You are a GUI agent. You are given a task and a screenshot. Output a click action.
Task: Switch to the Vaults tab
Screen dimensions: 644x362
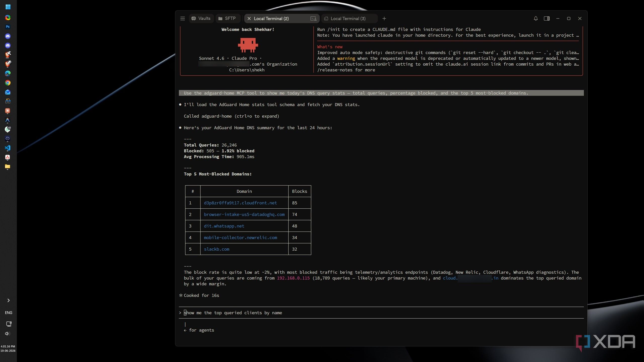click(x=201, y=18)
